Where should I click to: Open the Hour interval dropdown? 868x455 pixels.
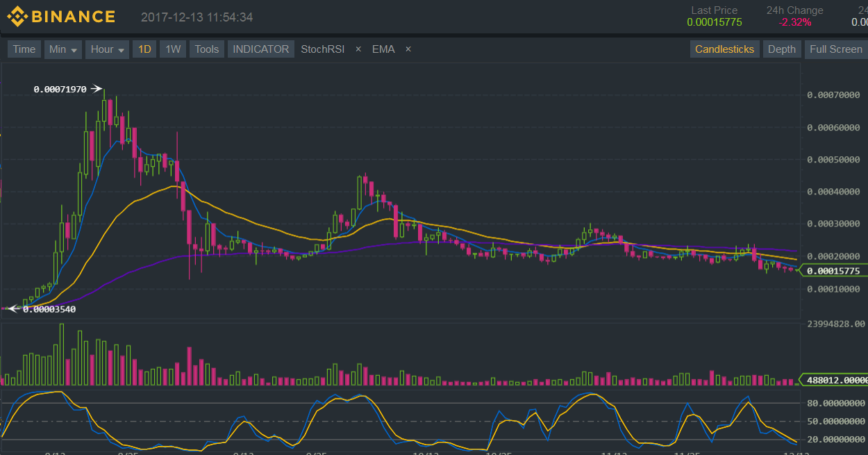108,49
